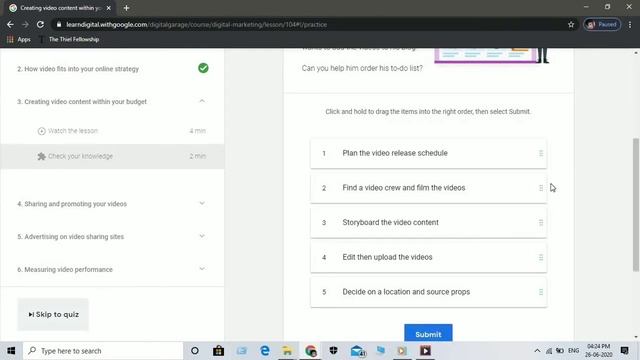Image resolution: width=640 pixels, height=360 pixels.
Task: Click green completed checkmark for lesson 2
Action: click(203, 68)
